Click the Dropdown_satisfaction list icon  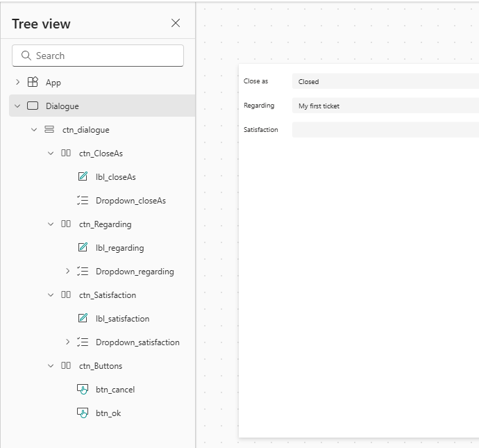83,342
